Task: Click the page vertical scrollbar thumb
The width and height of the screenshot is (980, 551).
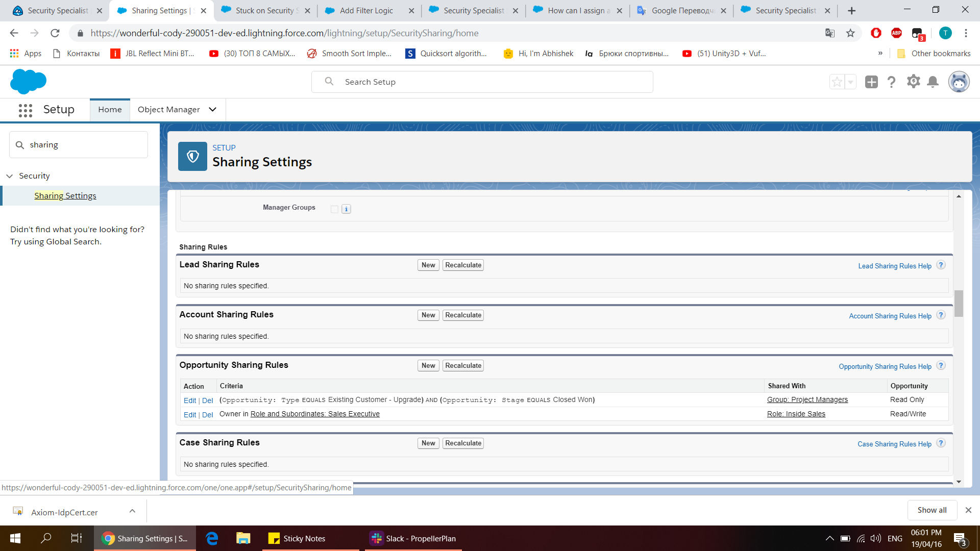Action: [959, 303]
